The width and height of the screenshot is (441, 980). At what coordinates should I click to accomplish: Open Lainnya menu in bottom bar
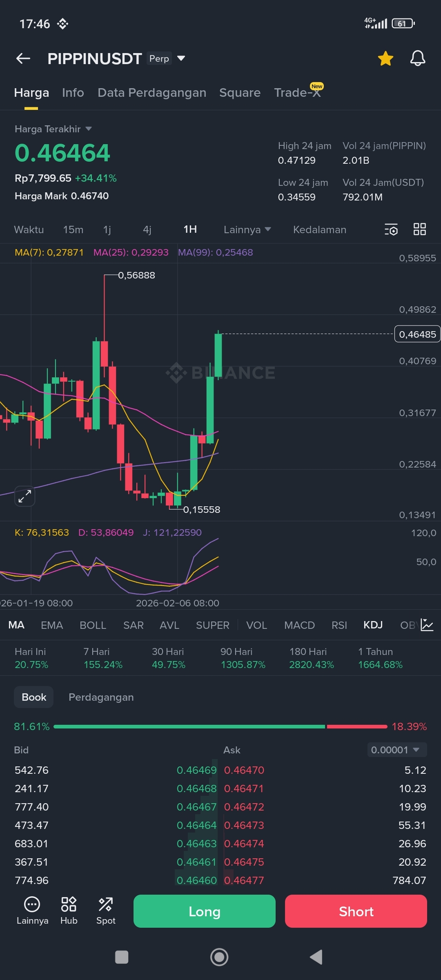32,911
